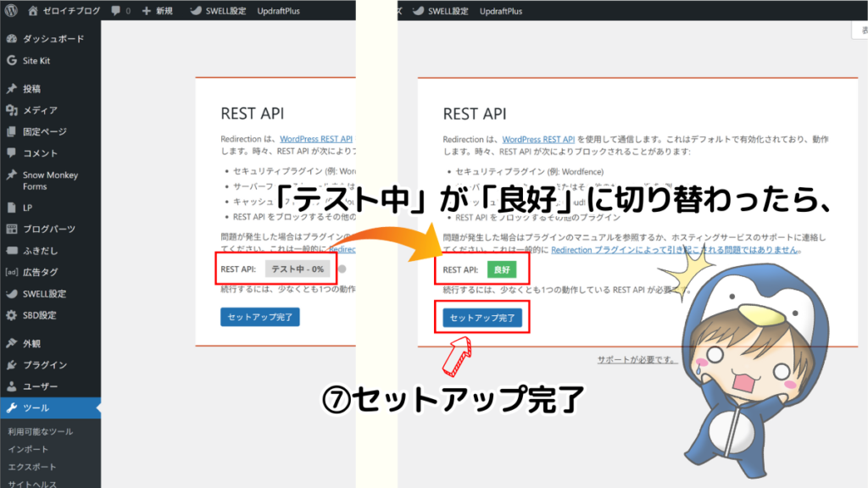The width and height of the screenshot is (868, 488).
Task: Select the プラグイン menu label
Action: click(x=45, y=364)
